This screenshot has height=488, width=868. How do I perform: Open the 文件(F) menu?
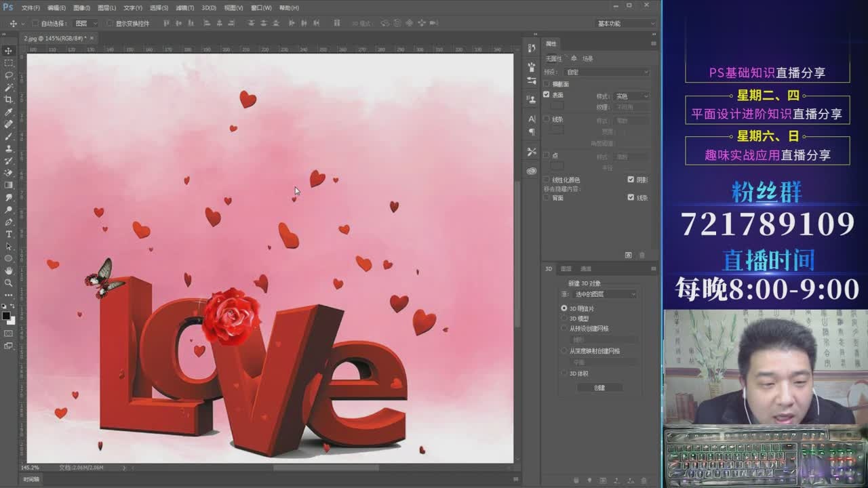(x=31, y=7)
